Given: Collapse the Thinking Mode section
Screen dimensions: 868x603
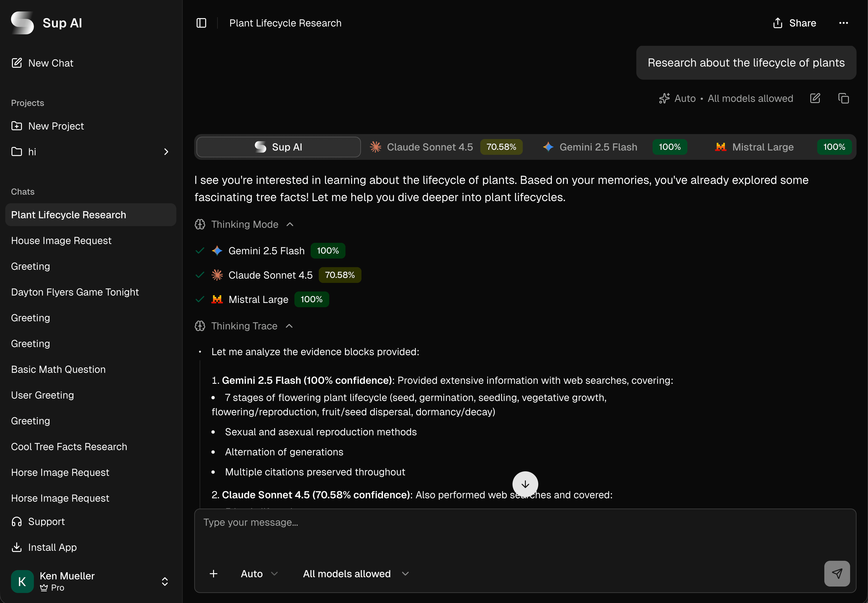Looking at the screenshot, I should point(290,224).
